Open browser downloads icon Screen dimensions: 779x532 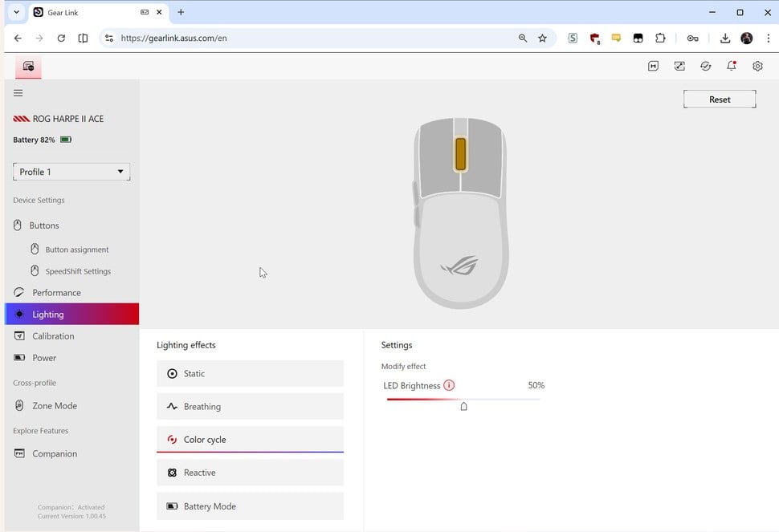[725, 39]
